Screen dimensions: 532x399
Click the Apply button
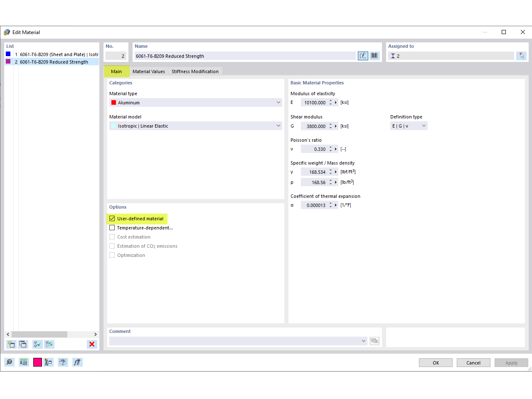click(511, 363)
